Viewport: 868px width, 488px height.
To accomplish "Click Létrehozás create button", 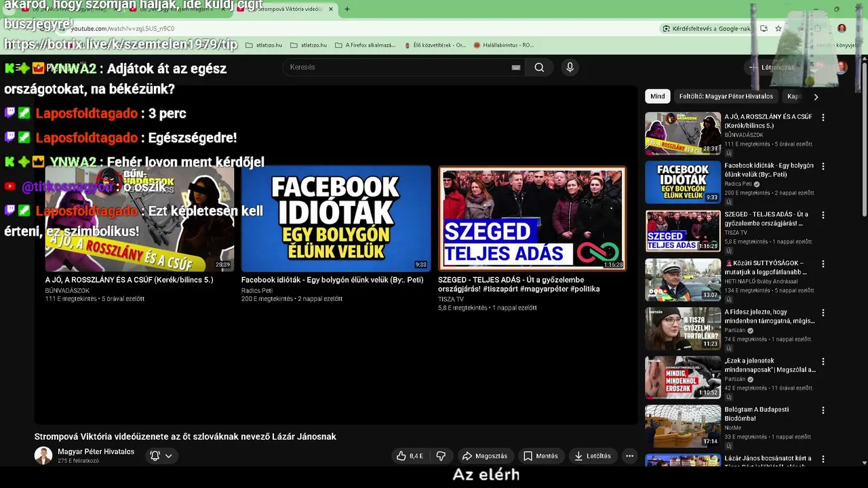I will pos(772,67).
